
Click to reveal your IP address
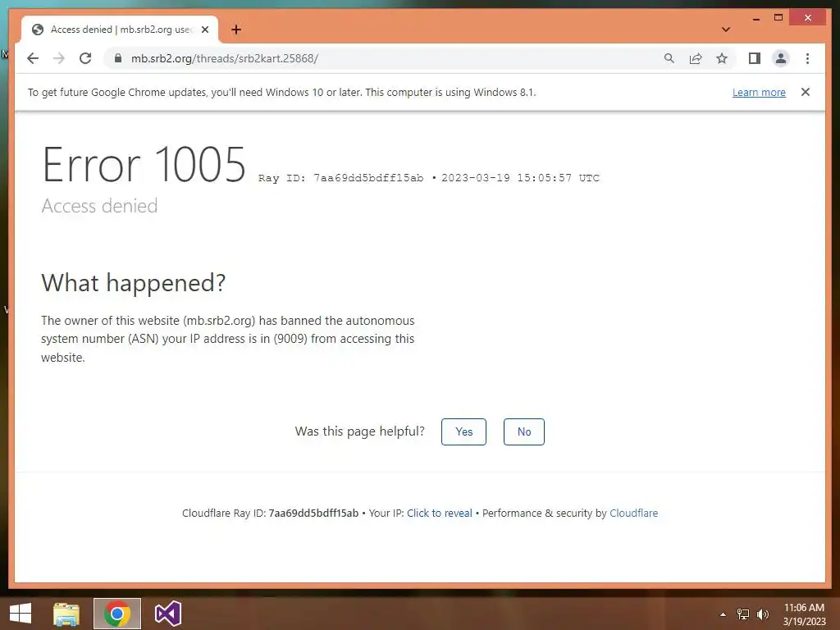(440, 514)
